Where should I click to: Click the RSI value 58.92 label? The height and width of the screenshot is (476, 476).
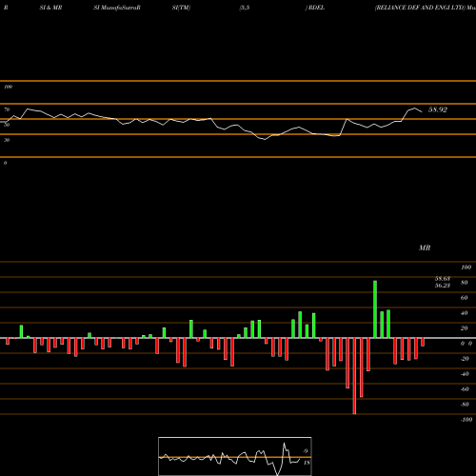tap(438, 109)
